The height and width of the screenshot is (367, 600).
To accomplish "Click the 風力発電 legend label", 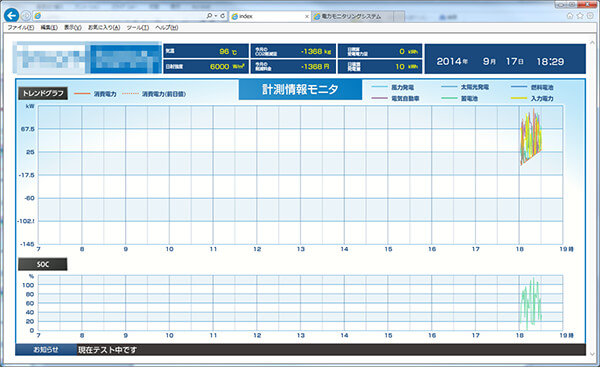I will click(403, 87).
